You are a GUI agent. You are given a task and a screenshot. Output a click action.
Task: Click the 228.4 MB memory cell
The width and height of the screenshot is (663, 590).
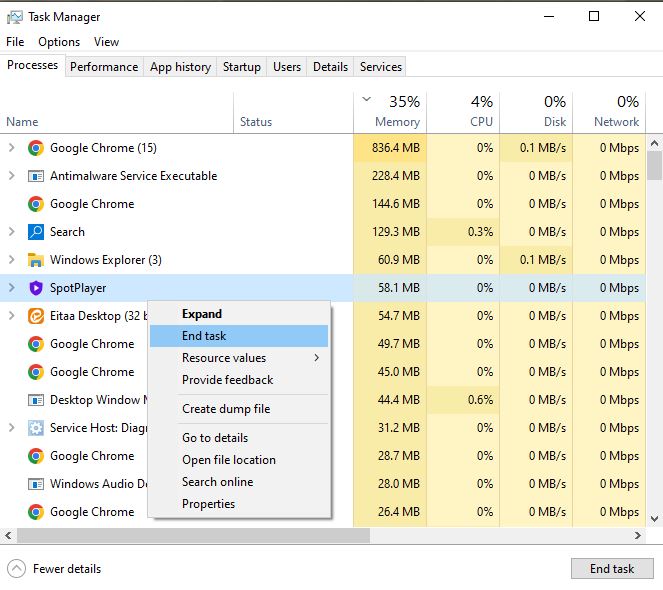coord(390,176)
